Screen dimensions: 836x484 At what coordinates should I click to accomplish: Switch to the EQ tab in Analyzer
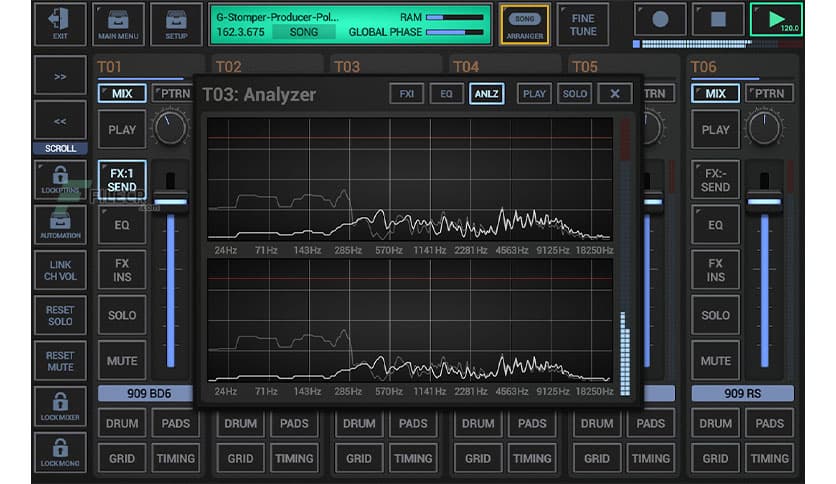(x=446, y=94)
